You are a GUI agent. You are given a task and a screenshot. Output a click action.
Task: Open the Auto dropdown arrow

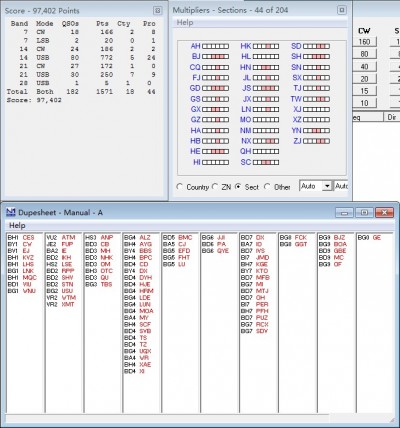point(328,186)
